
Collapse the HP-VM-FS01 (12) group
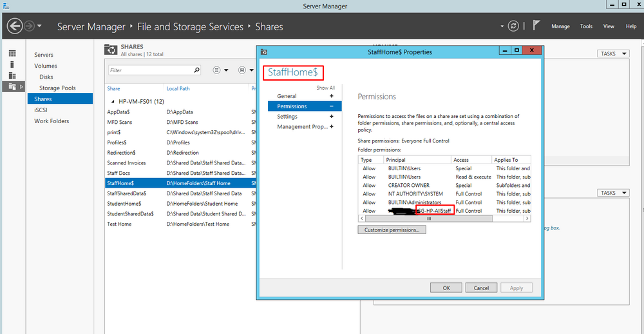[x=113, y=102]
